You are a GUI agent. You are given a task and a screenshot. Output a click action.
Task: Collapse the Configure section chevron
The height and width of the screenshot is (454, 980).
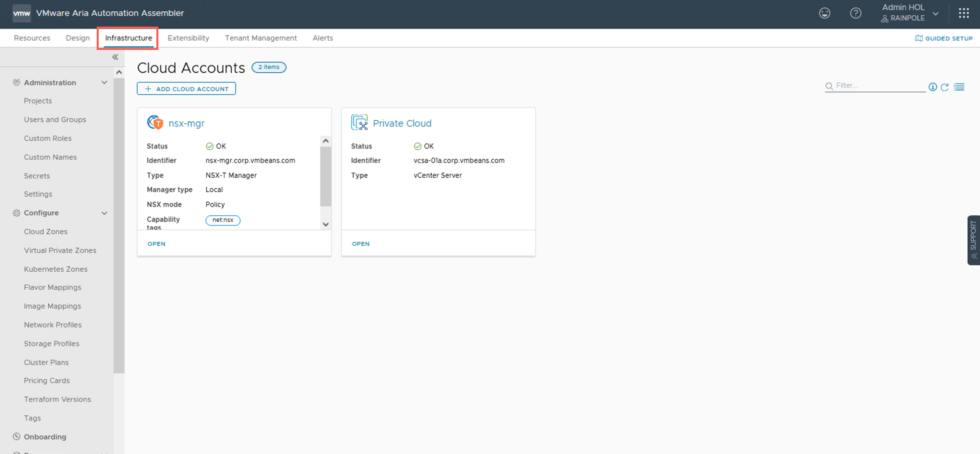pyautogui.click(x=104, y=213)
